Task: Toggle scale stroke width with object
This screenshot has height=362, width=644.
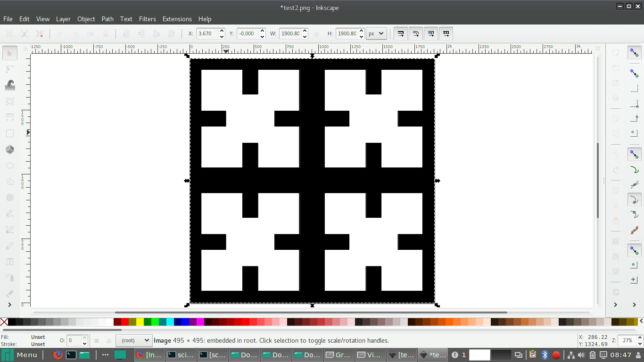Action: tap(400, 34)
